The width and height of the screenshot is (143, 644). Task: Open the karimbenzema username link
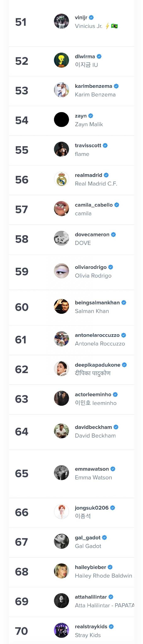click(93, 86)
